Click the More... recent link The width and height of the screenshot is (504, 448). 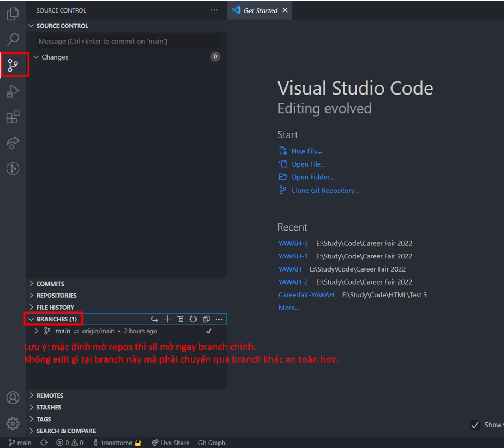click(289, 308)
